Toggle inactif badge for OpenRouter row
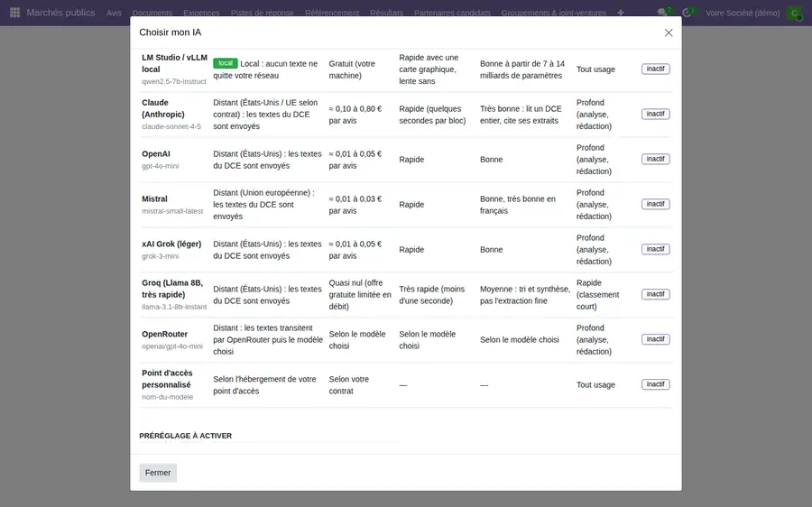 656,339
